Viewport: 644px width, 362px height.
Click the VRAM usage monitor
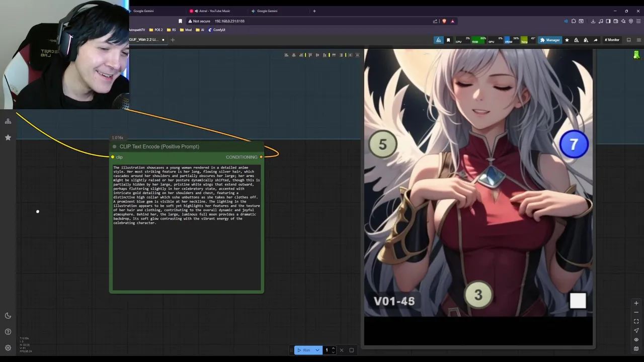pos(512,40)
